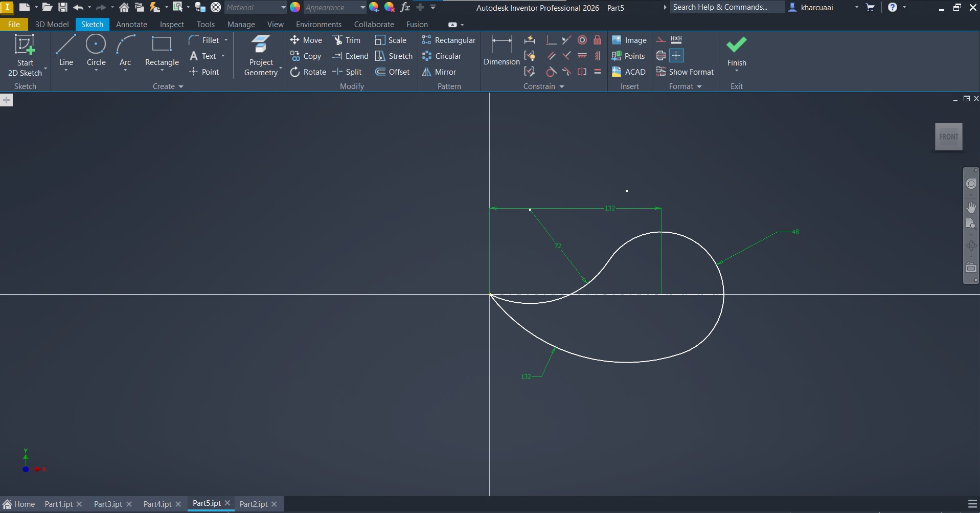Click the appearance color wheel swatch

click(295, 7)
